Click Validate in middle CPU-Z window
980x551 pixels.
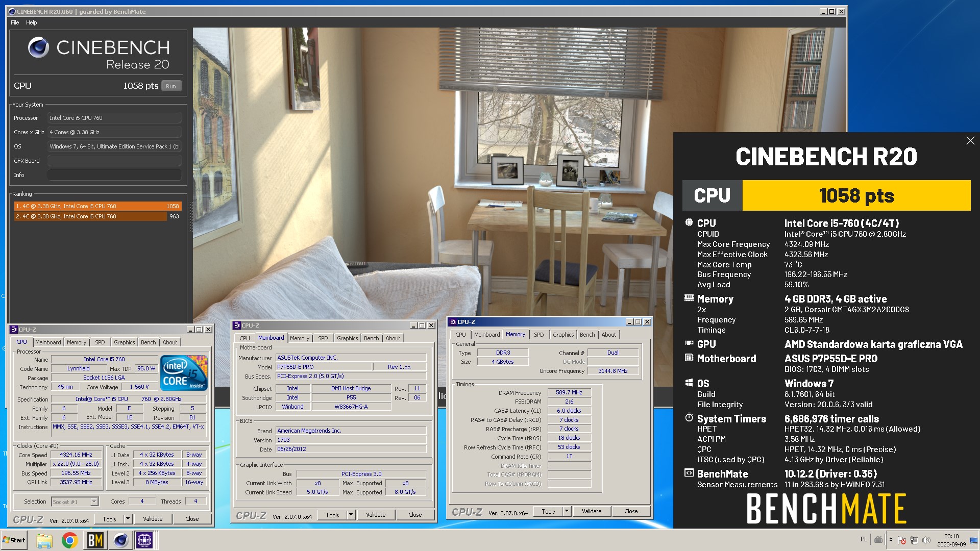point(376,515)
